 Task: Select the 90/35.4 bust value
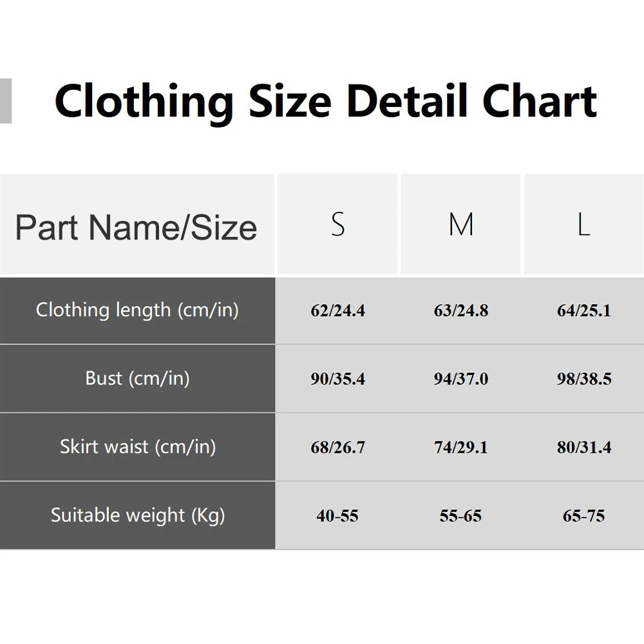tap(337, 379)
